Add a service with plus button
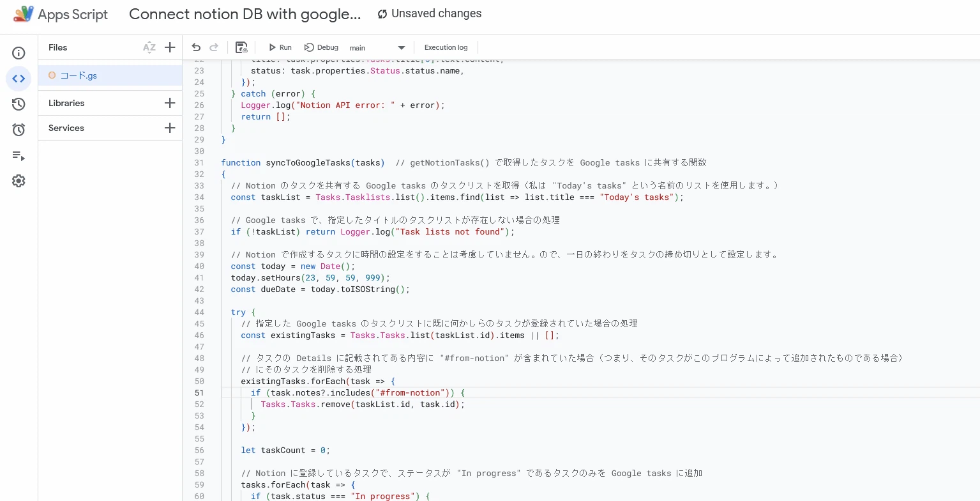980x501 pixels. coord(170,128)
